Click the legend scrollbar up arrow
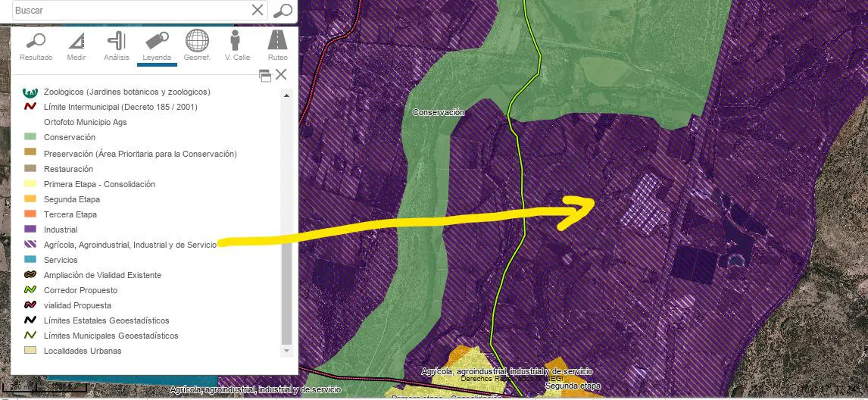This screenshot has height=400, width=868. coord(286,96)
